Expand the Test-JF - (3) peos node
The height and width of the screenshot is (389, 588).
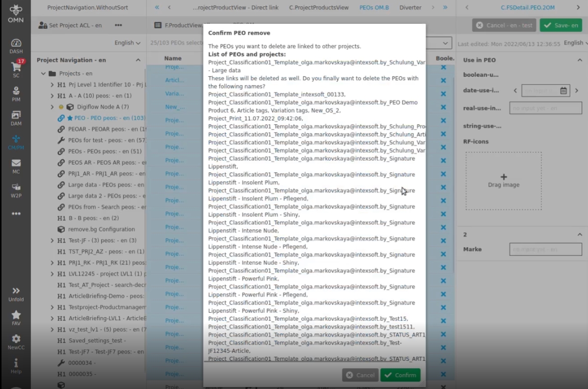52,241
